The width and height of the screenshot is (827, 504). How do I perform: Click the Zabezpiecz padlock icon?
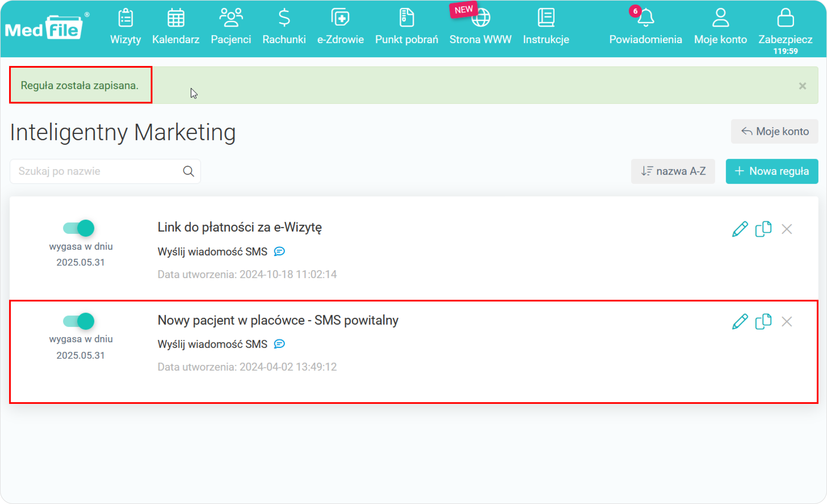[785, 17]
